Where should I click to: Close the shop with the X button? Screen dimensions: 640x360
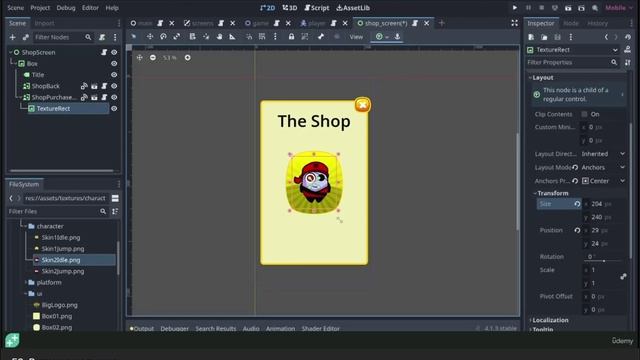point(362,105)
